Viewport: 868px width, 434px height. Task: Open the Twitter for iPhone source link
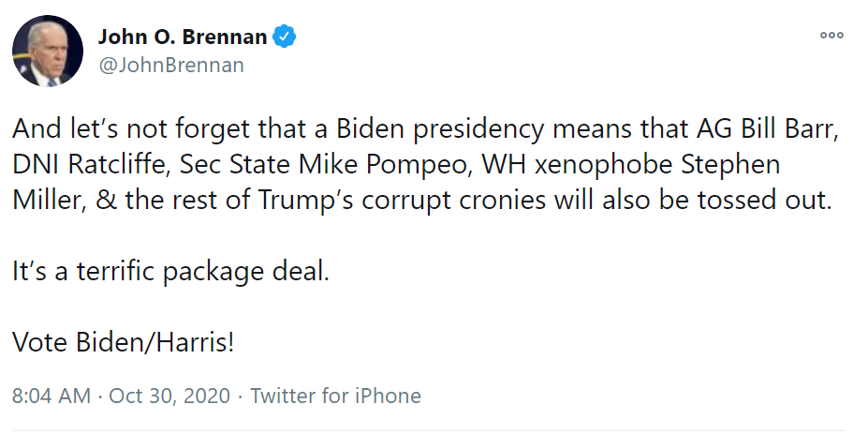tap(335, 396)
